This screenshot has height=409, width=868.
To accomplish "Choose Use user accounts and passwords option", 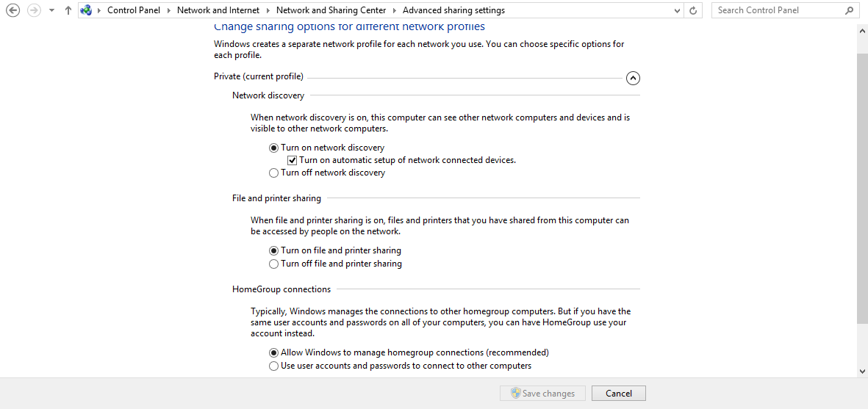I will [274, 366].
